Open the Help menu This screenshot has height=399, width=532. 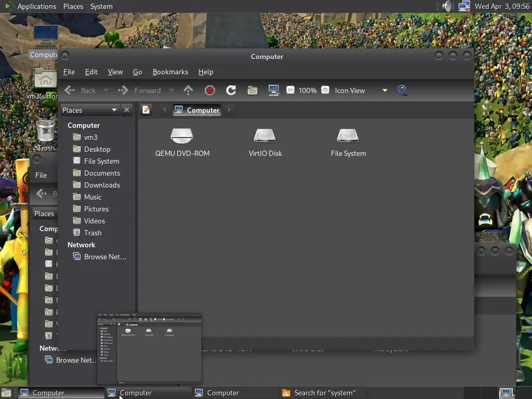(206, 72)
